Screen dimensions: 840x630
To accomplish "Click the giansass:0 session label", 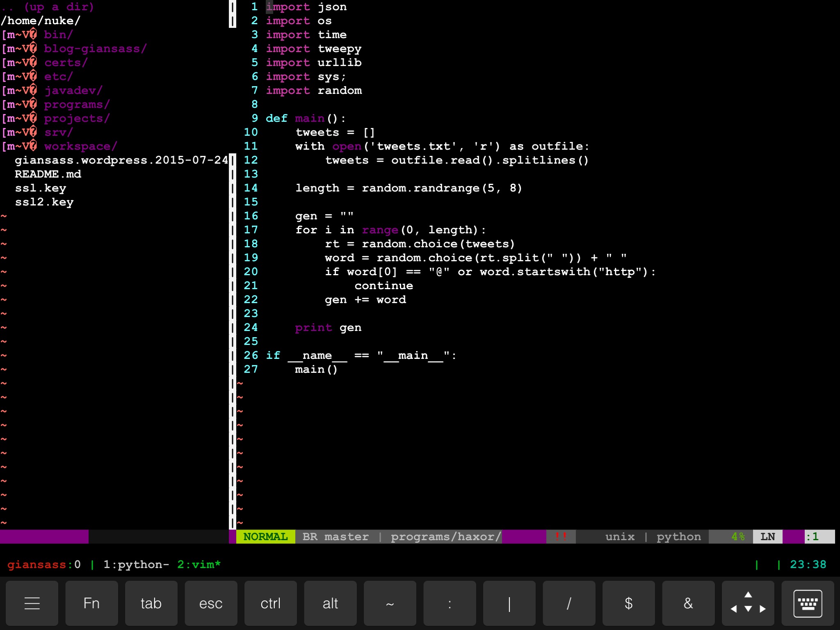I will pyautogui.click(x=44, y=565).
